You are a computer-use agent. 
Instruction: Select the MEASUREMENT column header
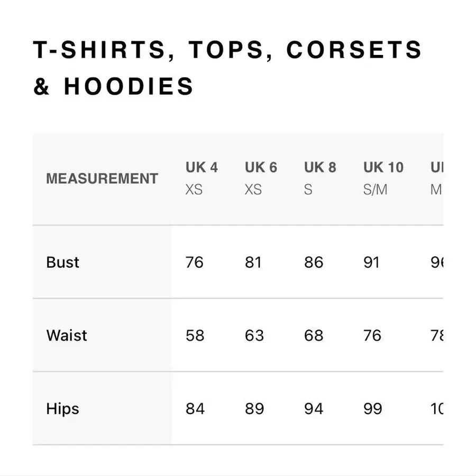pyautogui.click(x=102, y=179)
